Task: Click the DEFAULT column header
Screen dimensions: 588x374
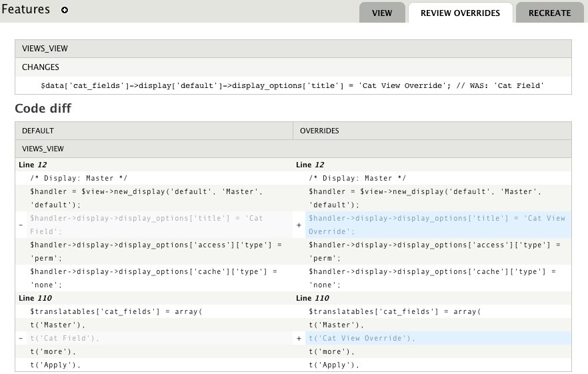Action: [x=154, y=131]
